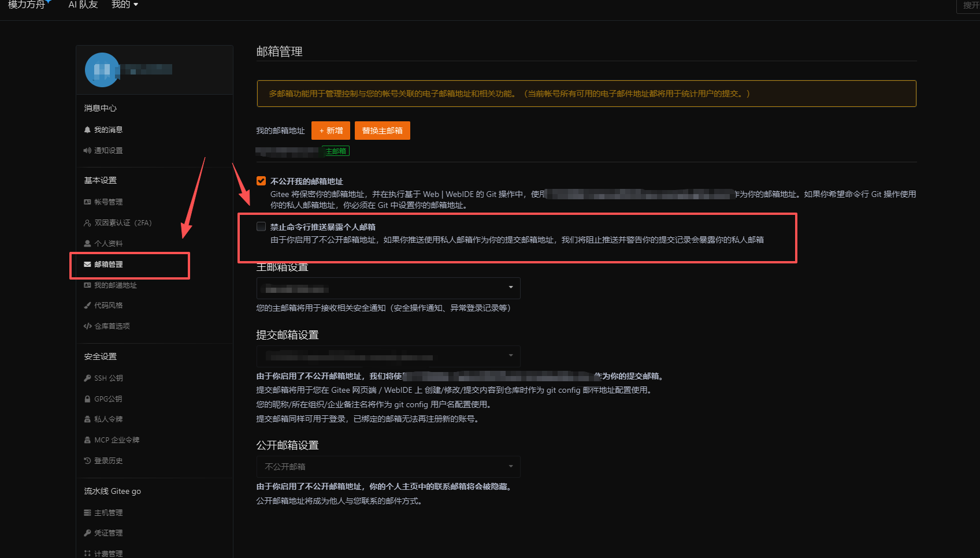This screenshot has height=558, width=980.
Task: Click the 公开邮箱设置 heading
Action: tap(288, 445)
